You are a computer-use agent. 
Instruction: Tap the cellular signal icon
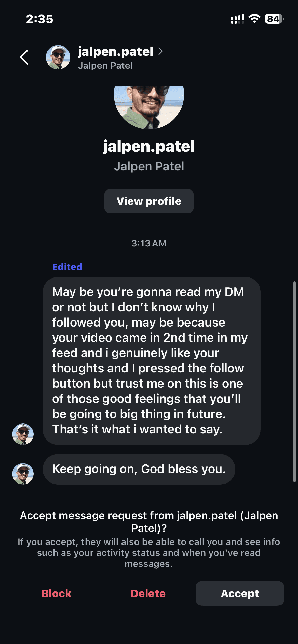[x=237, y=19]
